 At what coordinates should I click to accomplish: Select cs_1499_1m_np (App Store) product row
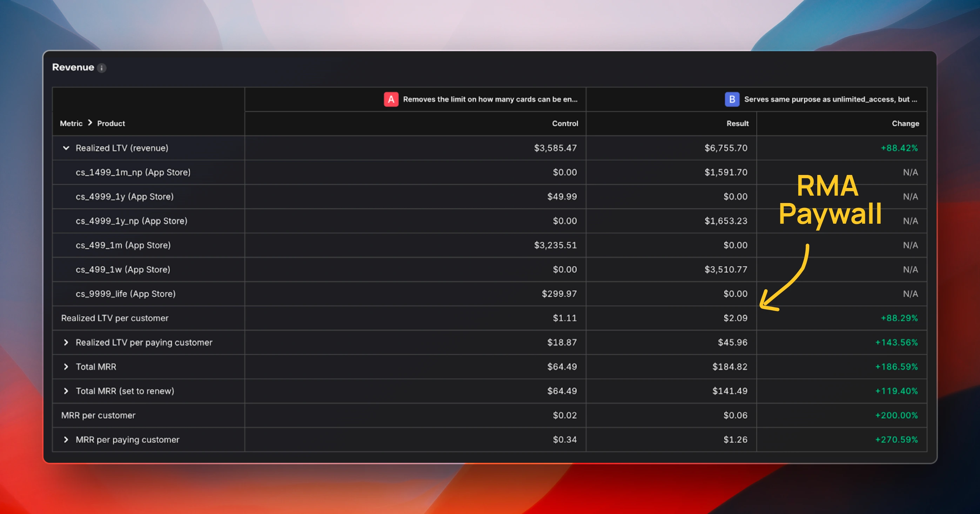click(x=133, y=172)
